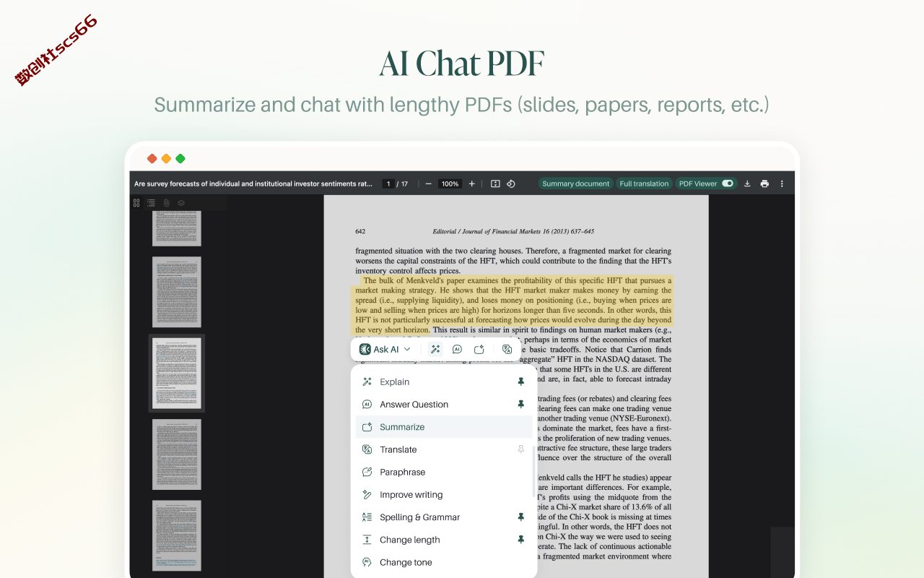Choose Answer Question menu entry
This screenshot has height=578, width=924.
click(x=444, y=404)
